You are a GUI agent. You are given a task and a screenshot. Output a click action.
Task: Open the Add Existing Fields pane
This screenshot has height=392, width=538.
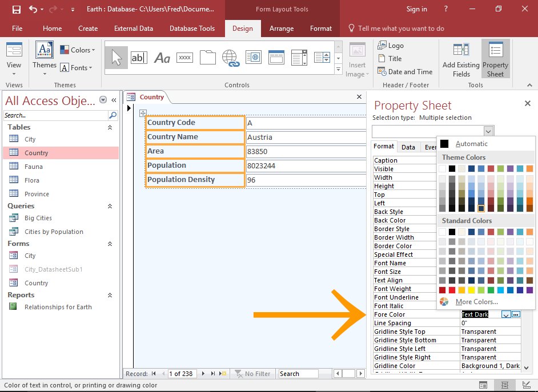coord(460,59)
